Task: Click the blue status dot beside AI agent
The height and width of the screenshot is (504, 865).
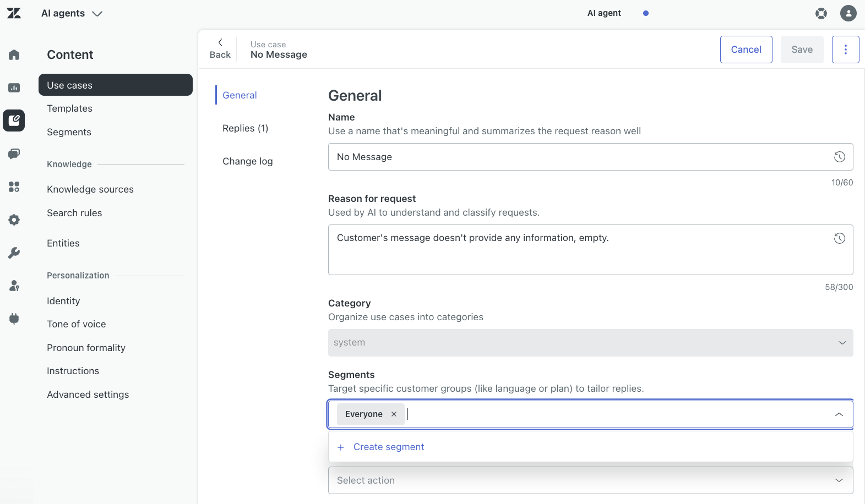Action: tap(646, 13)
